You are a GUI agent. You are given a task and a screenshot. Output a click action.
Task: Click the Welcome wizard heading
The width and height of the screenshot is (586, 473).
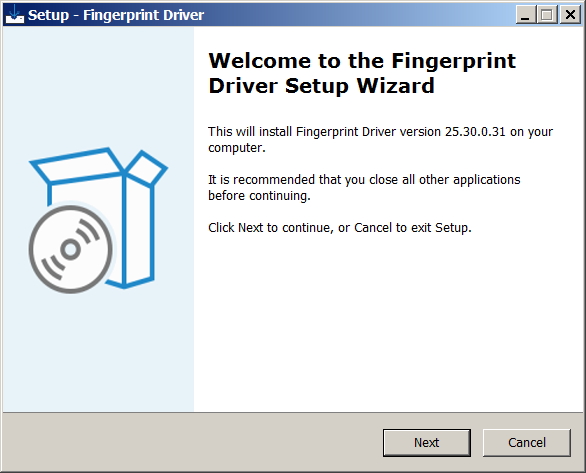(362, 73)
